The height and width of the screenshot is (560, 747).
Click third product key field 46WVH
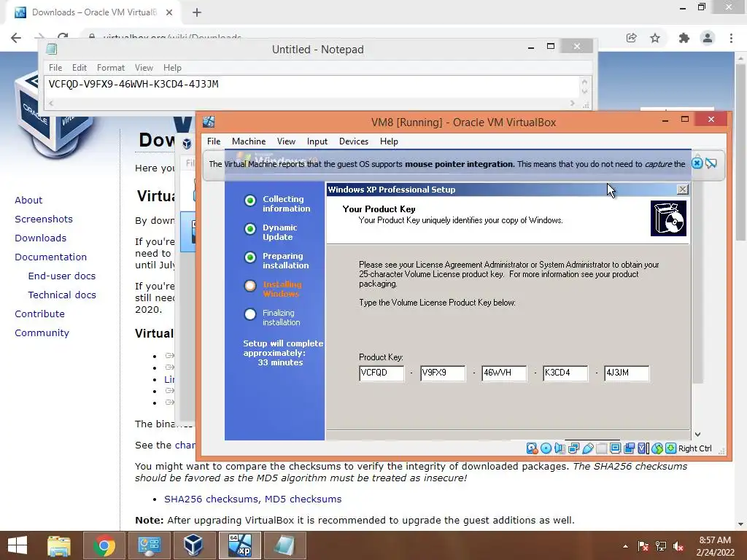[x=504, y=373]
